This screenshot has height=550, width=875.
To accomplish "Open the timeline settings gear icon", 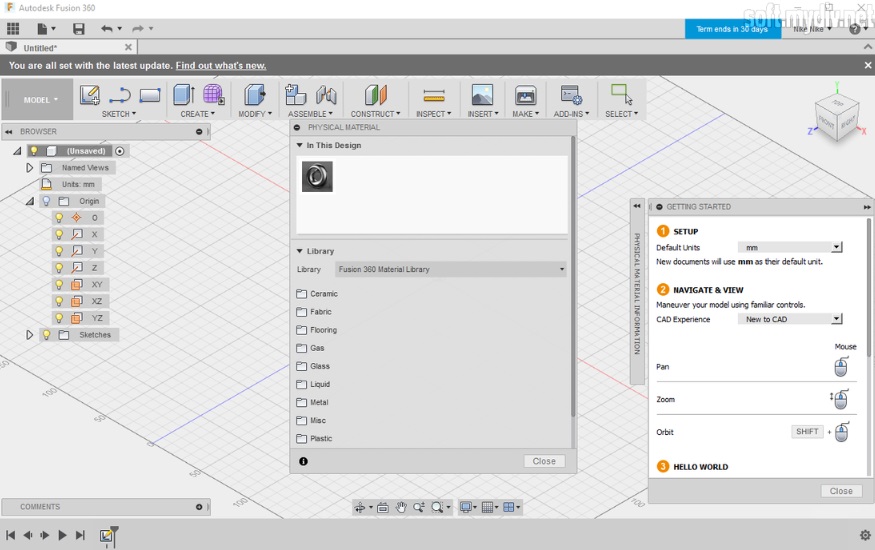I will [x=865, y=535].
